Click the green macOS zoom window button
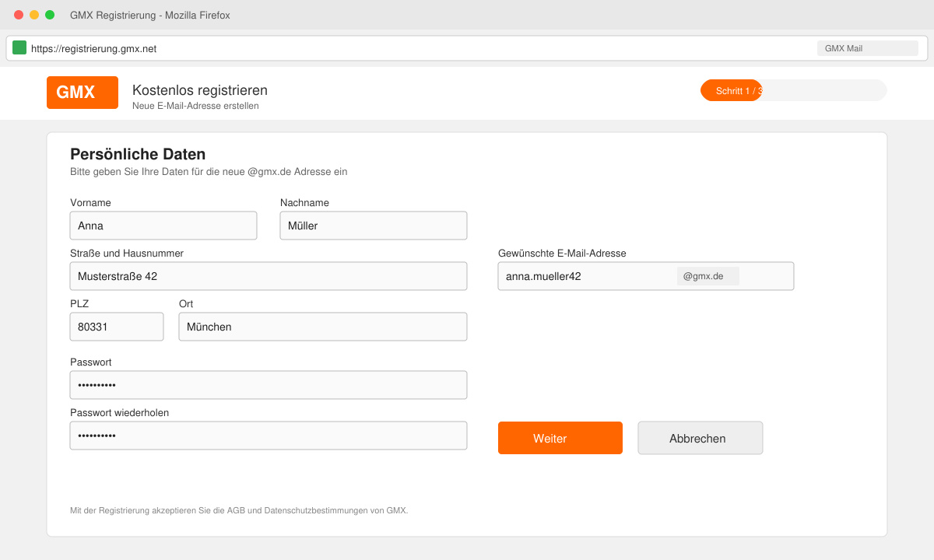The width and height of the screenshot is (934, 560). coord(50,15)
